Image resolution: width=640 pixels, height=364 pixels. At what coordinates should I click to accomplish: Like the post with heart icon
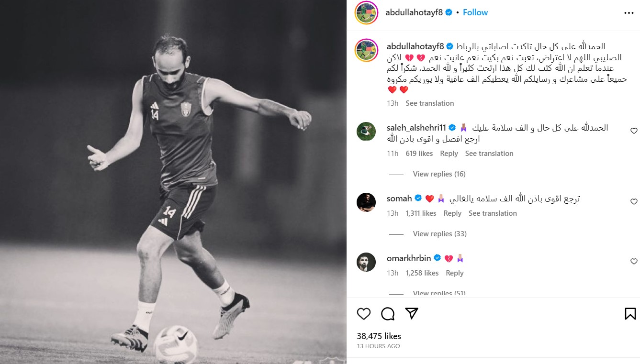point(364,314)
